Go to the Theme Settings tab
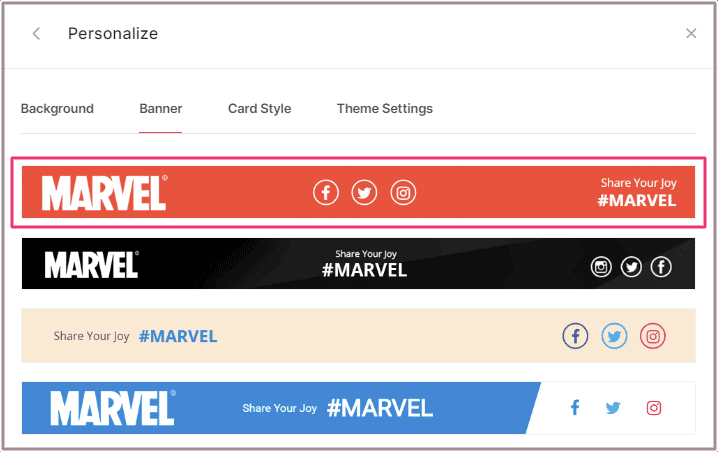The width and height of the screenshot is (718, 452). pyautogui.click(x=384, y=109)
